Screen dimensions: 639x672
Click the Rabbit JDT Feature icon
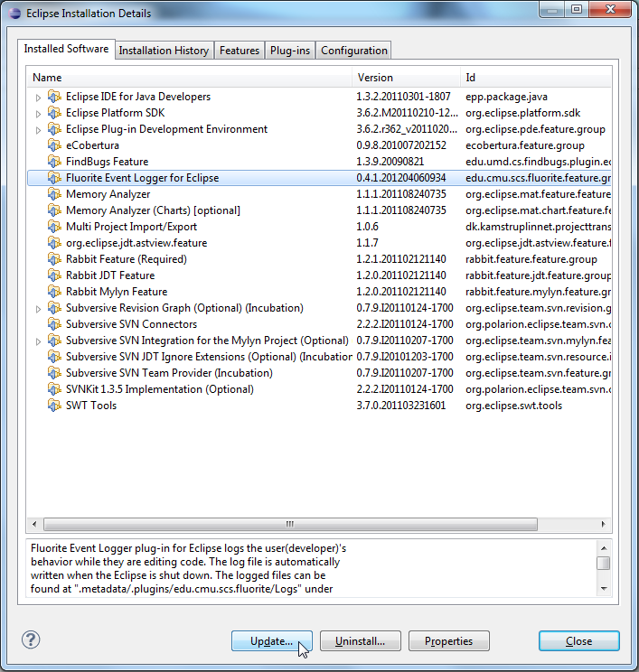click(54, 275)
